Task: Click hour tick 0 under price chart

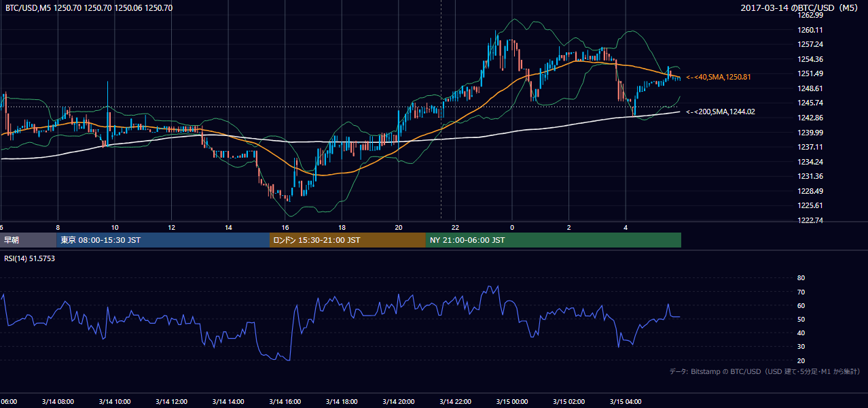Action: (512, 228)
